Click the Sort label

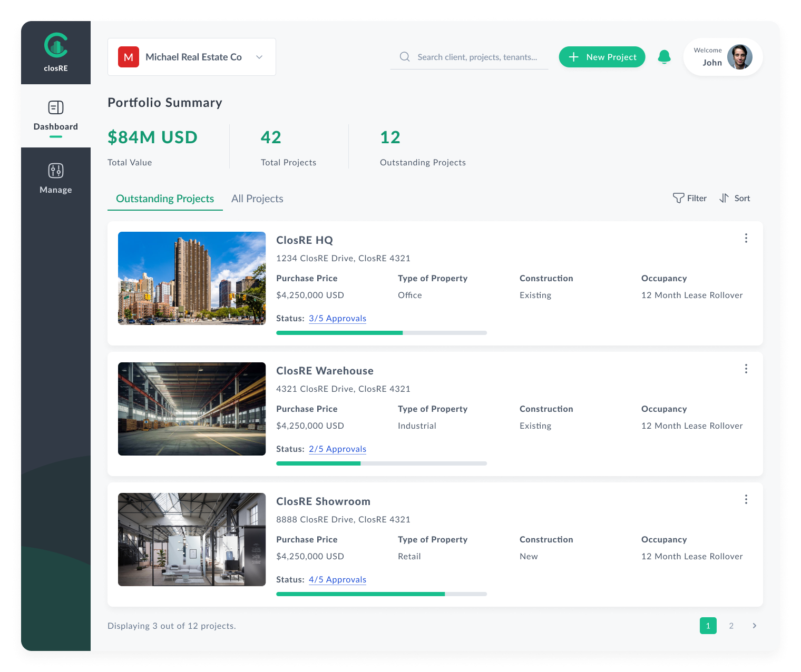(743, 198)
